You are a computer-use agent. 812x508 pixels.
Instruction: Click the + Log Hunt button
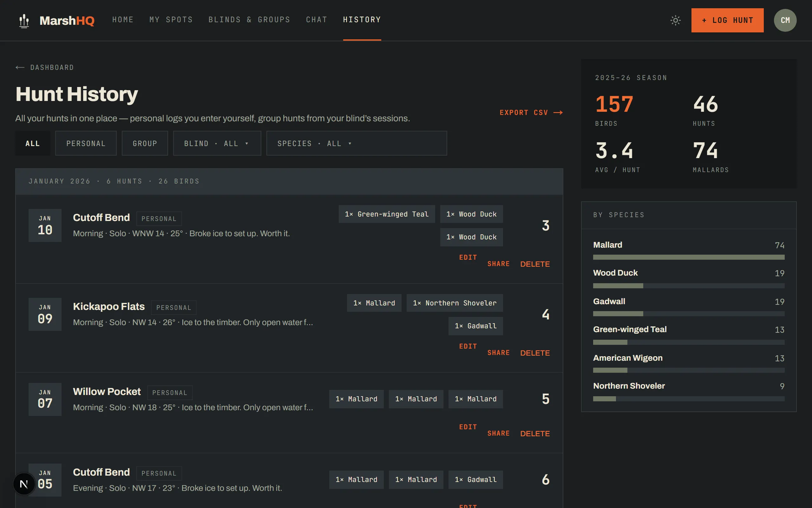(727, 21)
